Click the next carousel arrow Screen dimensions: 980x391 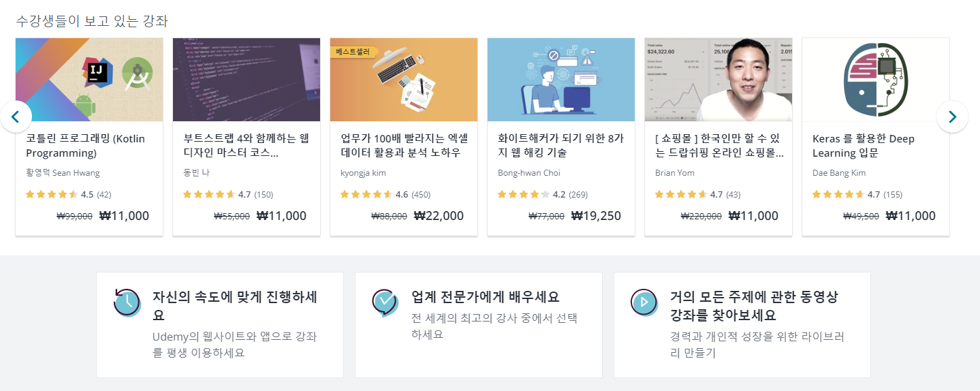952,116
